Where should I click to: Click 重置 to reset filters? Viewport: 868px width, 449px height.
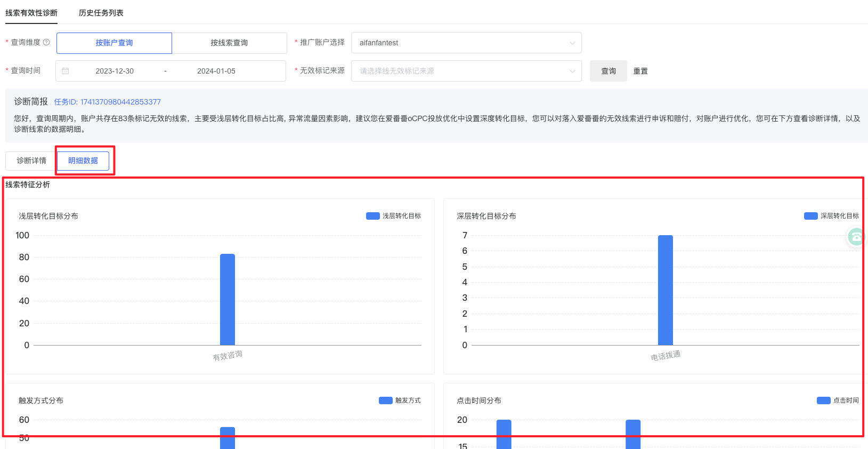coord(640,71)
